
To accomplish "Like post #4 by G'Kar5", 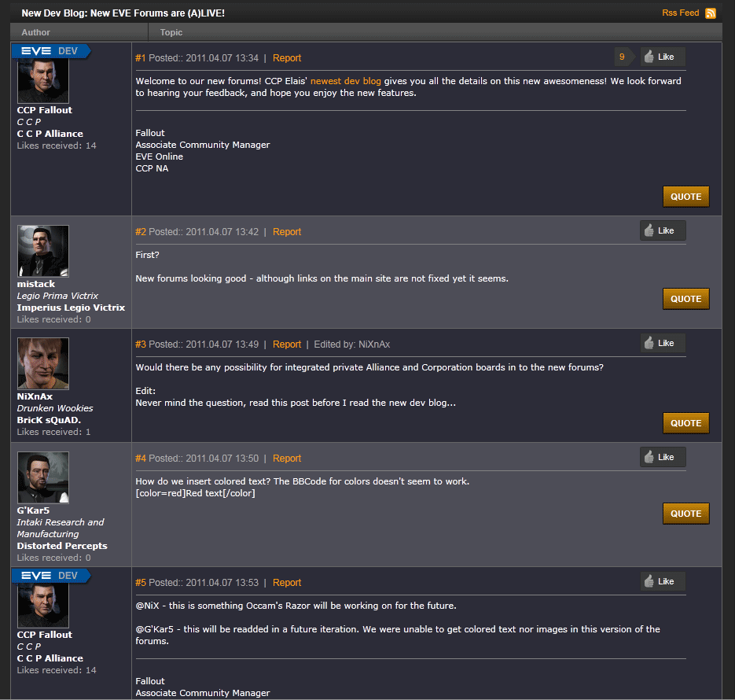I will 663,457.
